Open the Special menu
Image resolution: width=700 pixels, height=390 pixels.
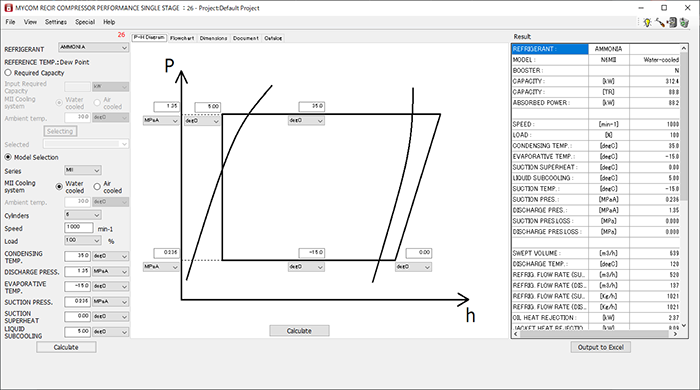85,22
